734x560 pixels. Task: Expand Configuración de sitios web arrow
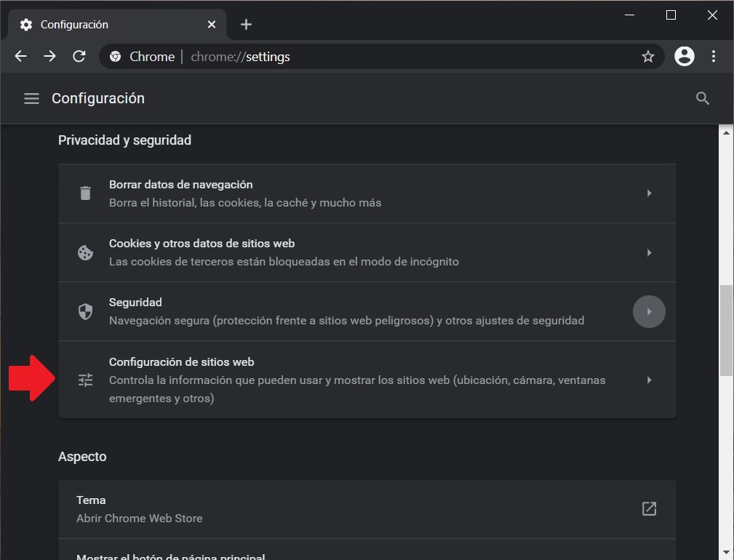(649, 380)
